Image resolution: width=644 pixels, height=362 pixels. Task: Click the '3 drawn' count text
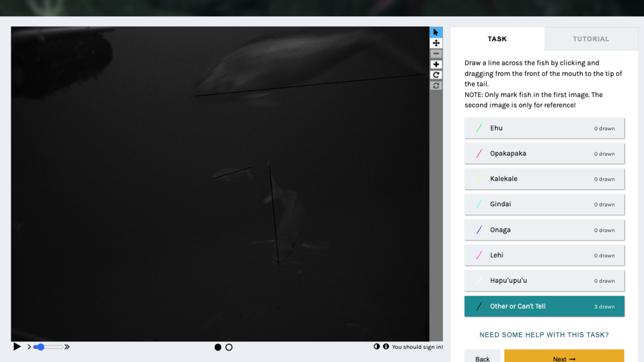click(x=604, y=307)
